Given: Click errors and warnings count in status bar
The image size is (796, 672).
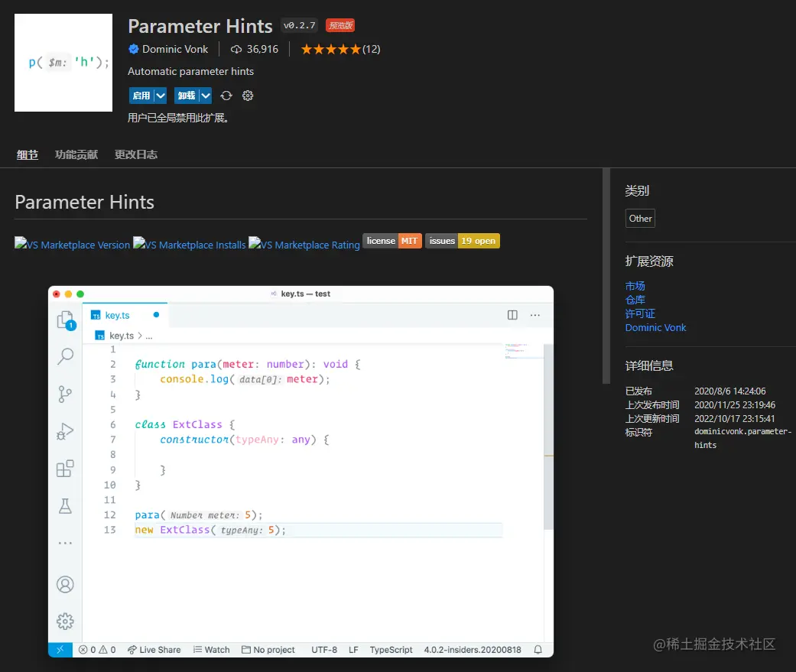Looking at the screenshot, I should click(97, 650).
